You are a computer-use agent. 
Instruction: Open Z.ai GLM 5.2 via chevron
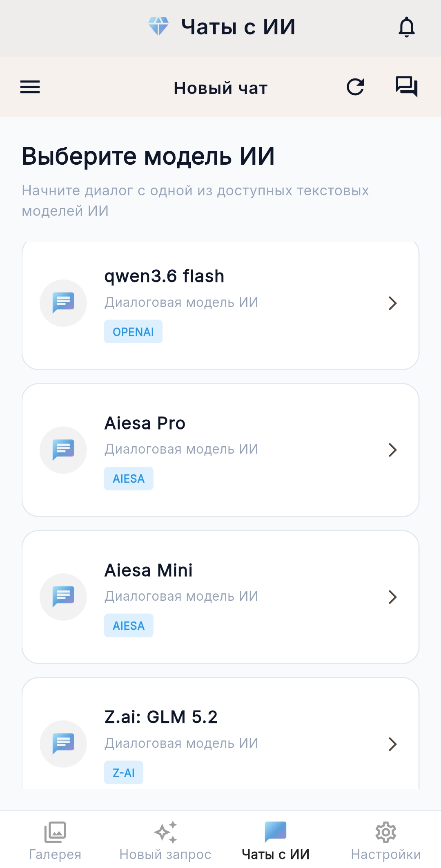[393, 744]
